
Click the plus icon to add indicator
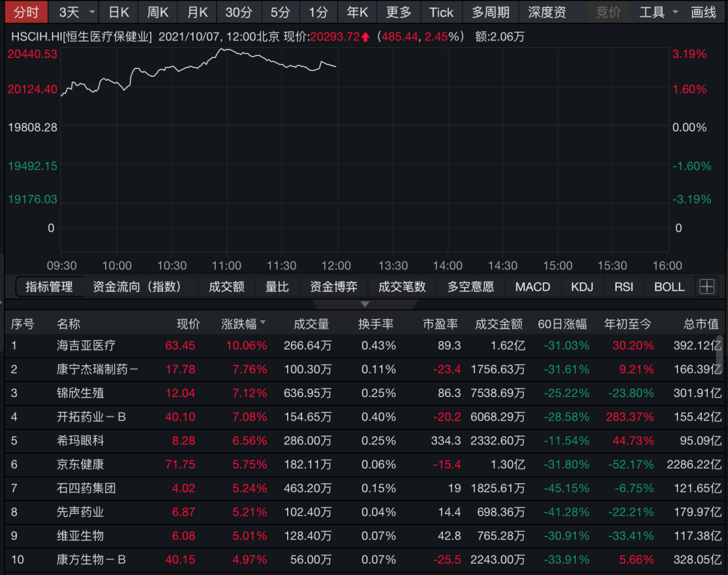coord(707,286)
